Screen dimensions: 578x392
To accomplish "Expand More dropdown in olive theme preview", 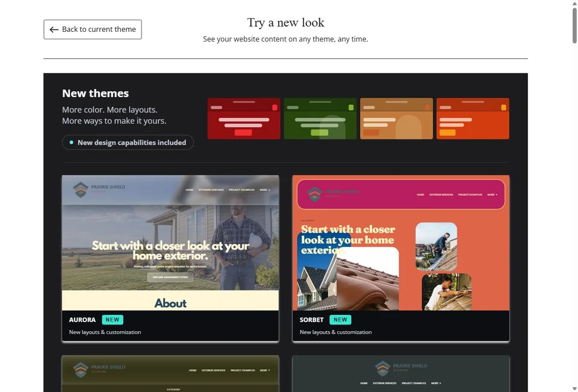I will pyautogui.click(x=265, y=370).
